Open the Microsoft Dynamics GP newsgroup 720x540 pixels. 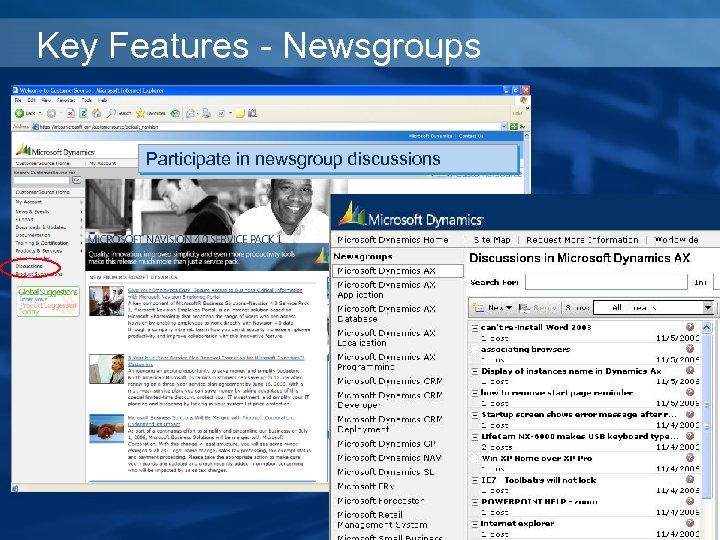tap(386, 444)
